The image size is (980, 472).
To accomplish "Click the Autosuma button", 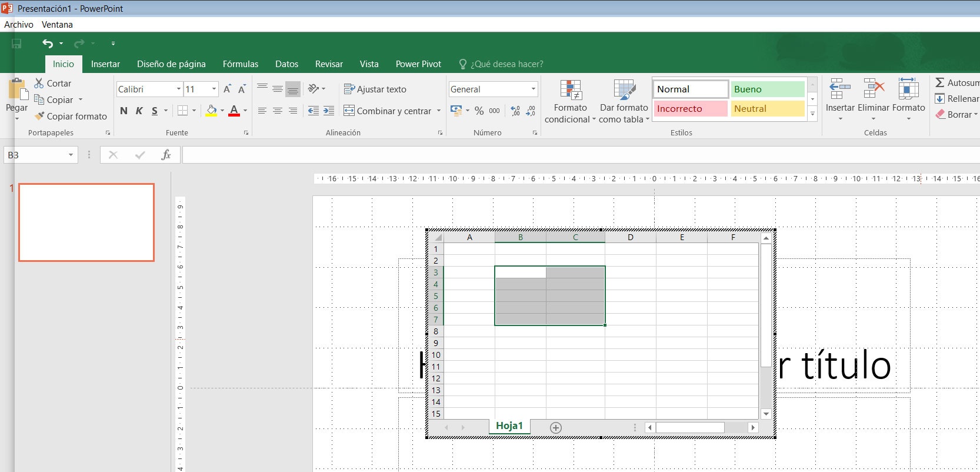I will pyautogui.click(x=957, y=83).
